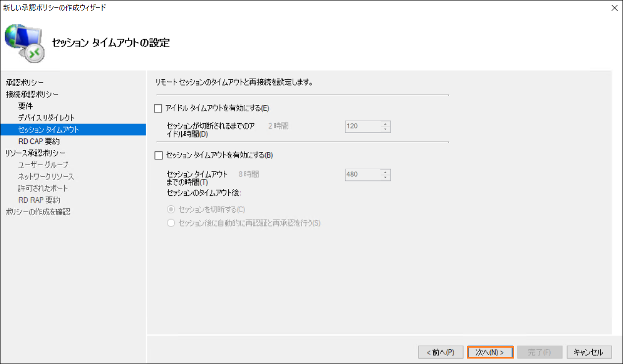Click the リモート セッションのタイムアウト description text
The height and width of the screenshot is (364, 623).
point(234,82)
